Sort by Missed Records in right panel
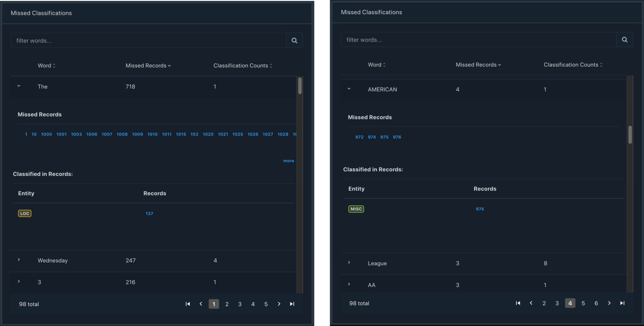 478,65
